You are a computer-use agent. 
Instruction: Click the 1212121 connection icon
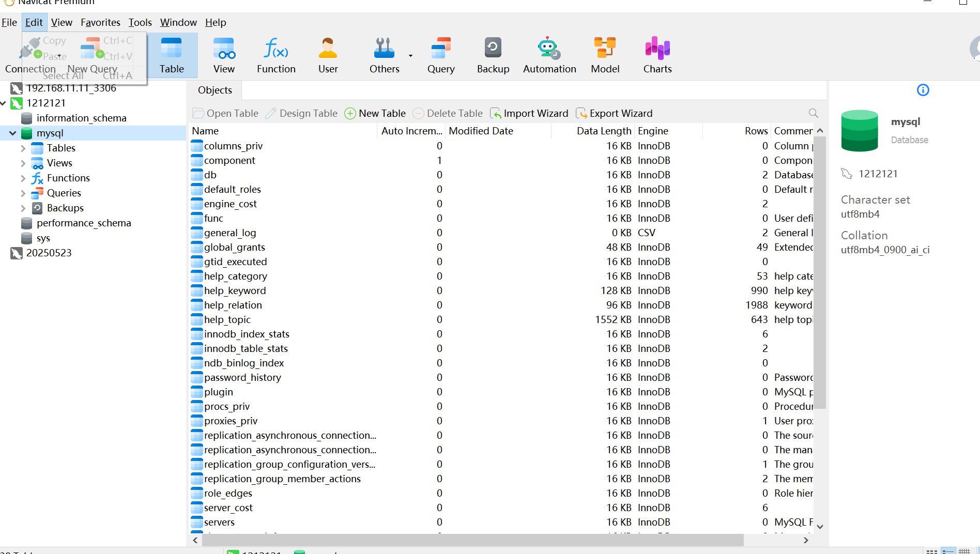pos(17,103)
